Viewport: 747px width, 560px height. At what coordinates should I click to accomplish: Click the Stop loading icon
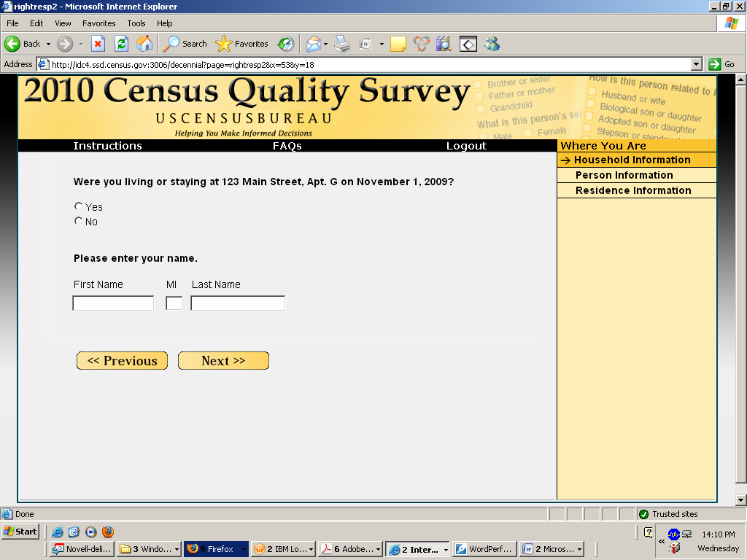(98, 44)
